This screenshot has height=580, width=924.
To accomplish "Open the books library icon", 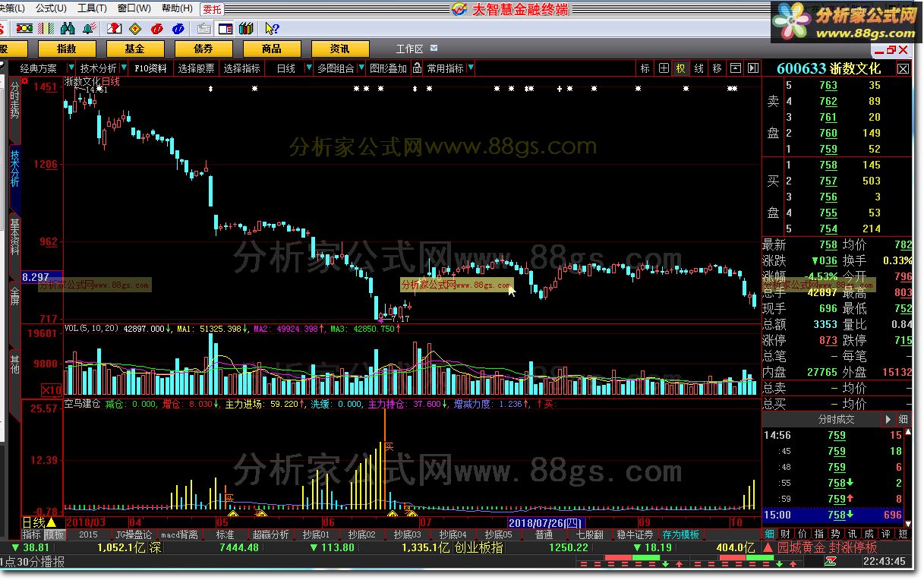I will tap(245, 29).
